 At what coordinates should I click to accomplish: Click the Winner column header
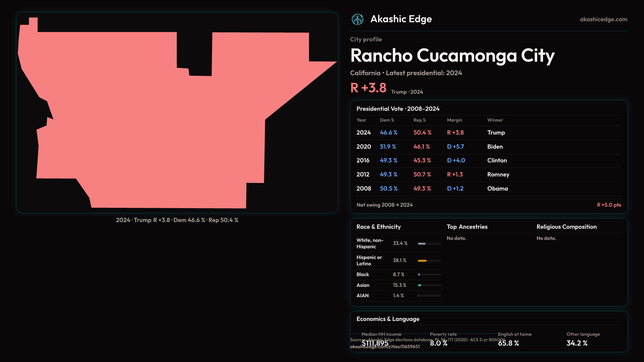click(495, 120)
